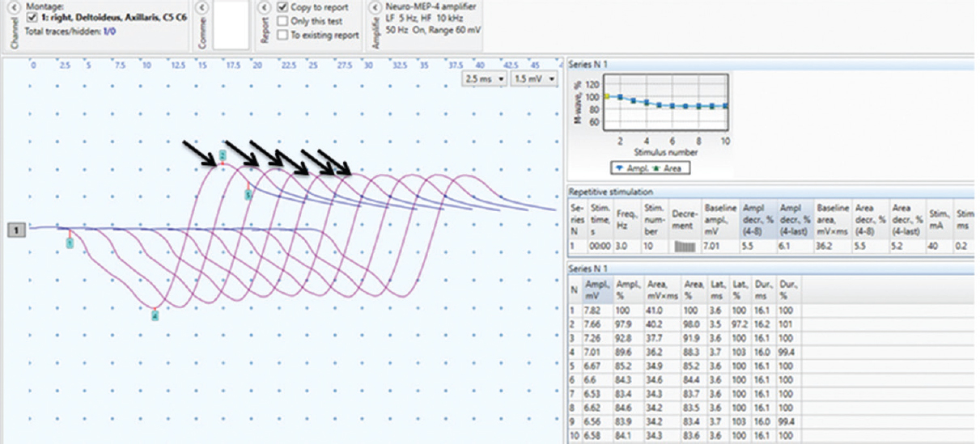Open the 2.5 ms time scale dropdown

485,78
